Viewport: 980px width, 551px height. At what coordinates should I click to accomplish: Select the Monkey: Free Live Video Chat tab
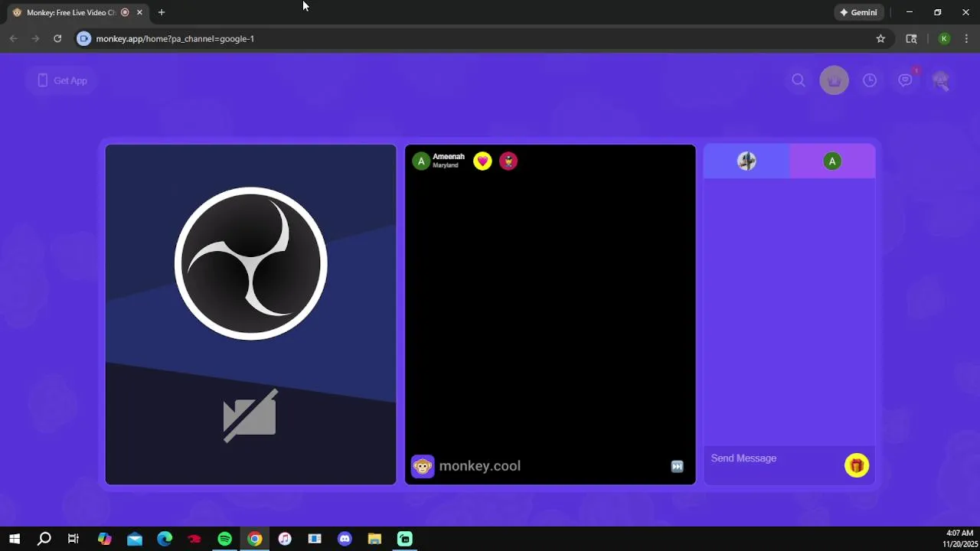70,12
